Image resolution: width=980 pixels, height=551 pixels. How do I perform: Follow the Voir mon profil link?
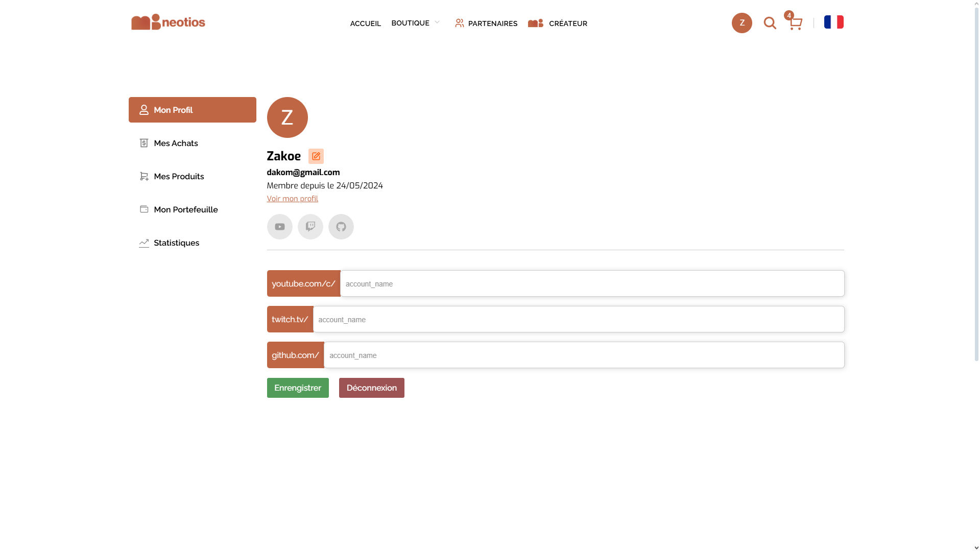tap(292, 199)
